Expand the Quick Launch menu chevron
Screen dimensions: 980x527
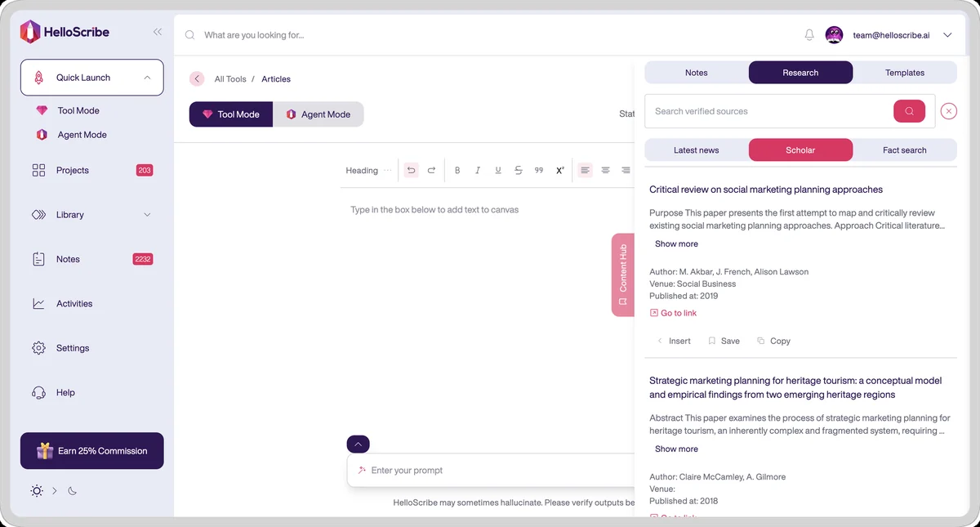pos(147,78)
